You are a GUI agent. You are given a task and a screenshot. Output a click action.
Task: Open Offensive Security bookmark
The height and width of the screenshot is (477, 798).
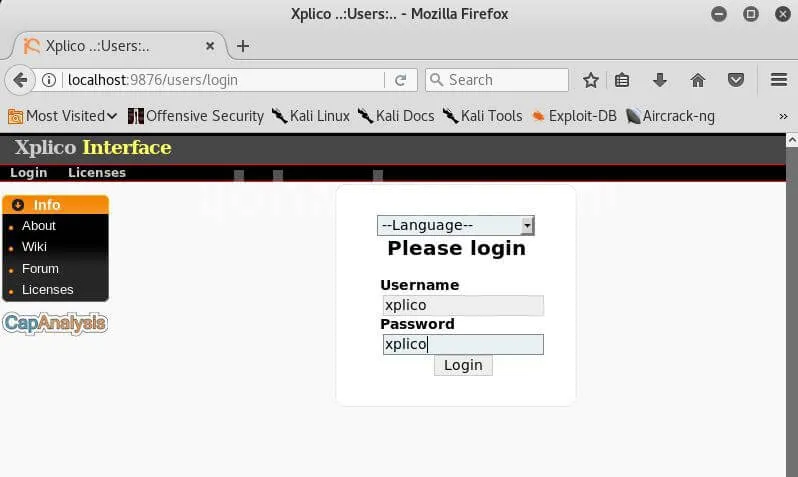click(196, 116)
